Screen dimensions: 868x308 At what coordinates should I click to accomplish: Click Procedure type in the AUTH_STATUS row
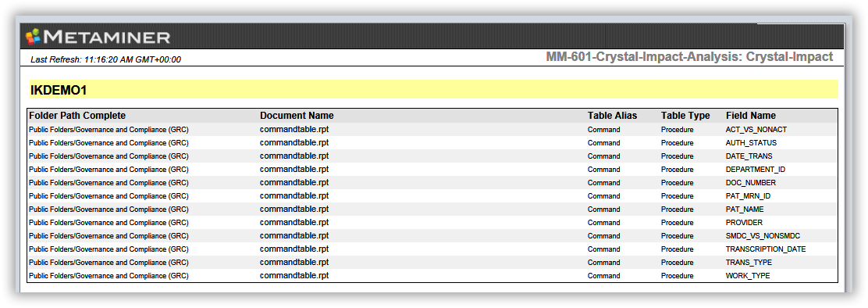pos(677,143)
